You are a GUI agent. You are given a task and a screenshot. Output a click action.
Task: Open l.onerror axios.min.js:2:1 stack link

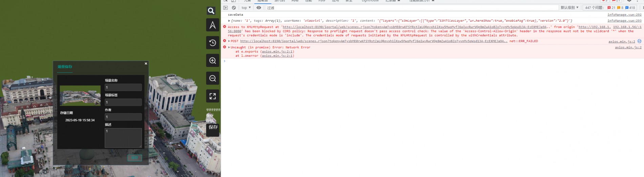coord(277,56)
